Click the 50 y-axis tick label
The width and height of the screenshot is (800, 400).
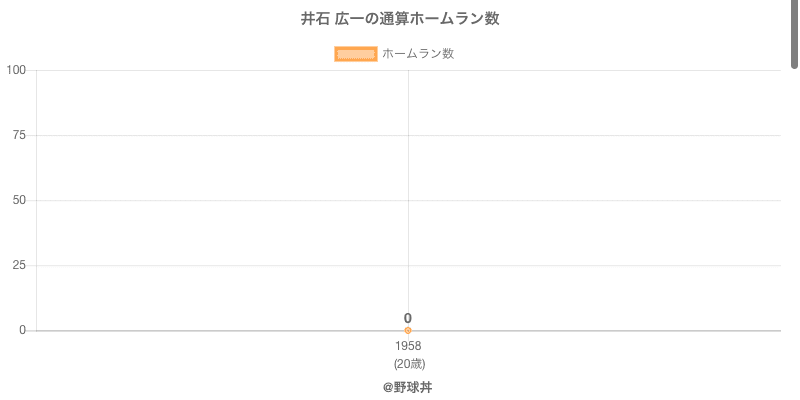tap(19, 200)
